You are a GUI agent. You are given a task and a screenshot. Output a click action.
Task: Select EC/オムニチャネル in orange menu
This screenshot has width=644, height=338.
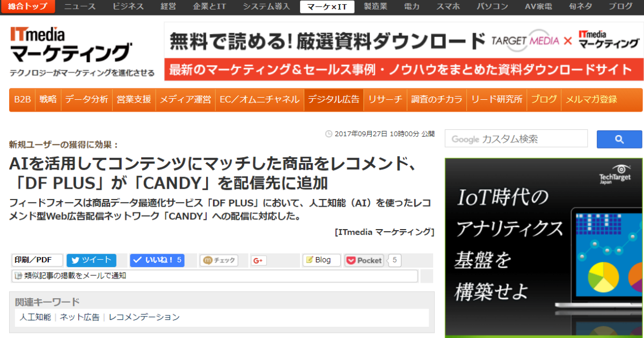coord(260,100)
